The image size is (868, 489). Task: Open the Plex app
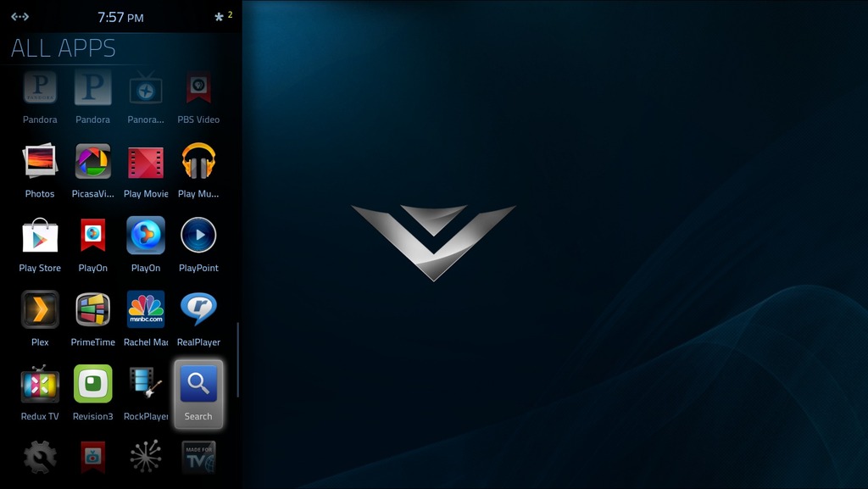[x=40, y=319]
